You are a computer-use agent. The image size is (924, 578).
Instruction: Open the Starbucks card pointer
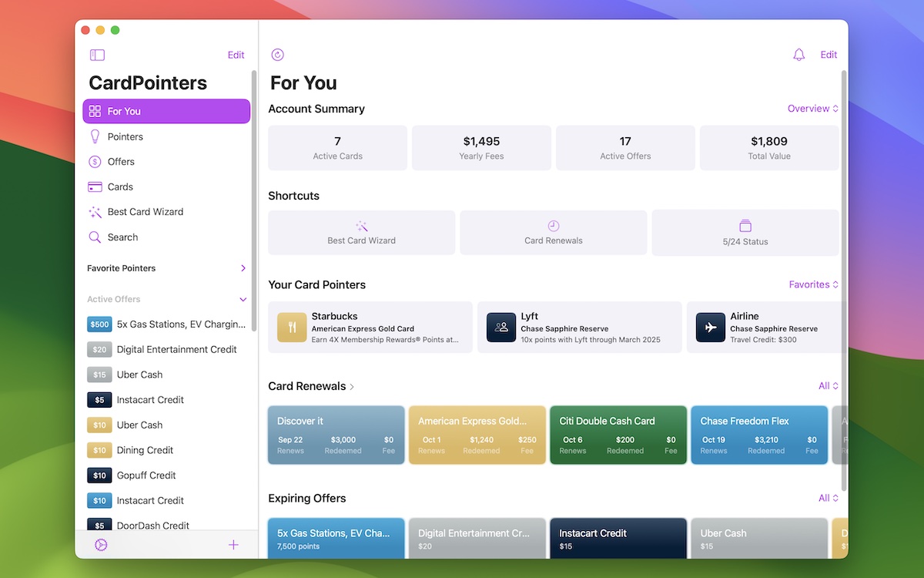click(370, 328)
